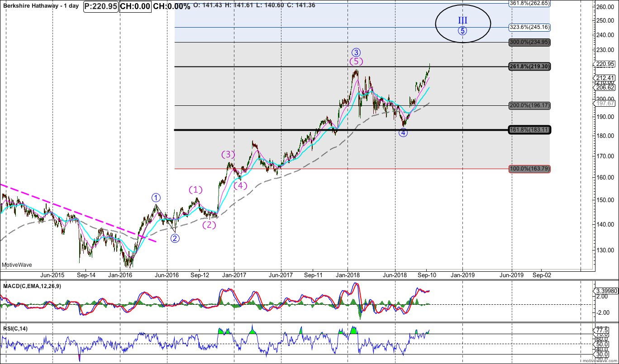The image size is (619, 364).
Task: Click the CH:0.00% percent change label
Action: click(171, 6)
